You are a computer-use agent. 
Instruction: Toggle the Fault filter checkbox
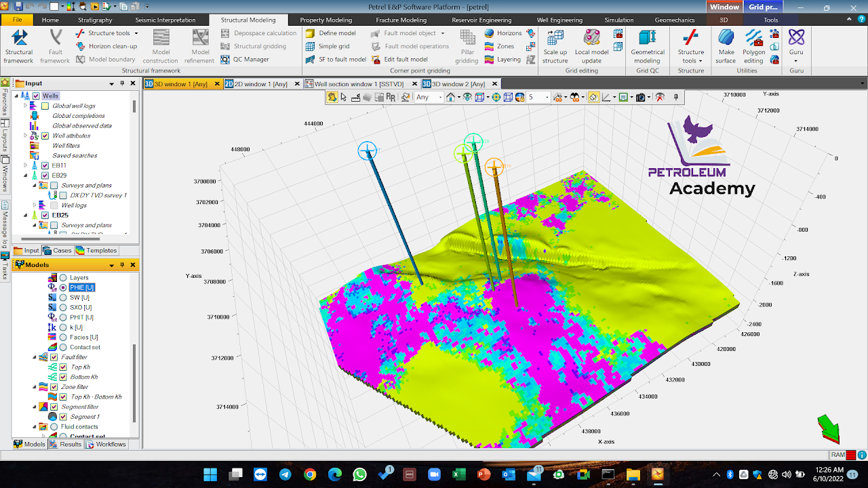[54, 357]
